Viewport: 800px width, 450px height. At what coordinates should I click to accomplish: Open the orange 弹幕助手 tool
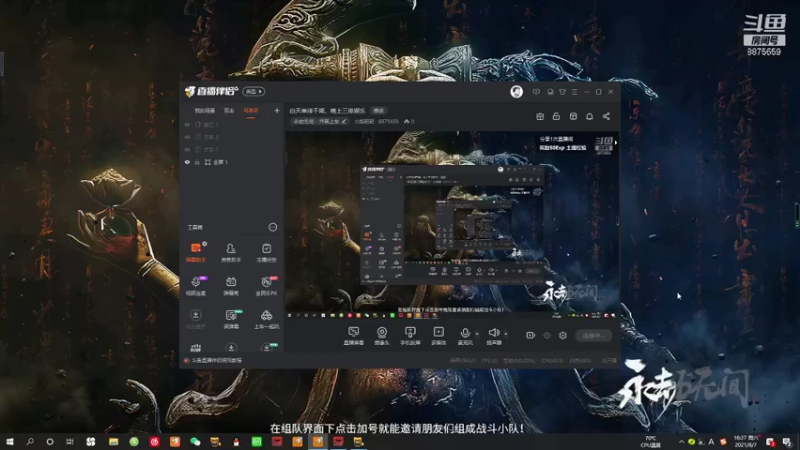click(195, 252)
